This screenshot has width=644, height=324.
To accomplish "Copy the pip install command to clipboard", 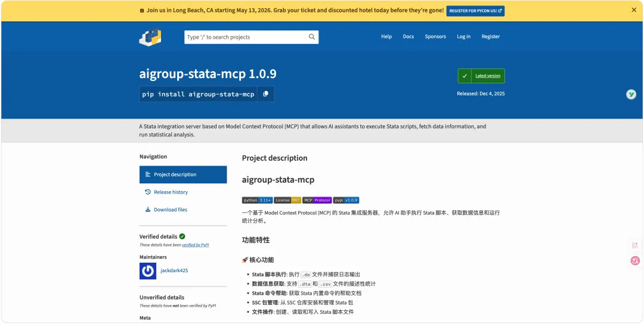I will pyautogui.click(x=265, y=94).
